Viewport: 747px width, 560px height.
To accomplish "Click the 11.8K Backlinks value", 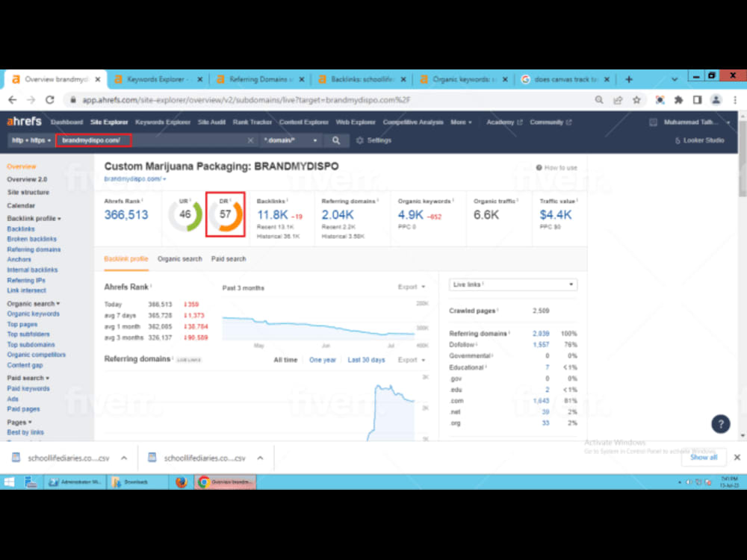I will point(273,215).
